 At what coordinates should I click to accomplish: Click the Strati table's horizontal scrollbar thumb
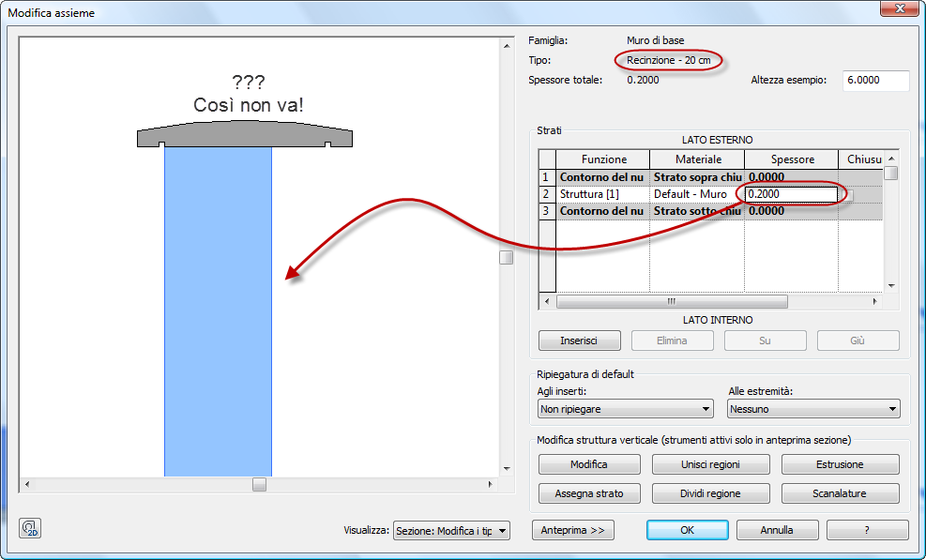[672, 301]
